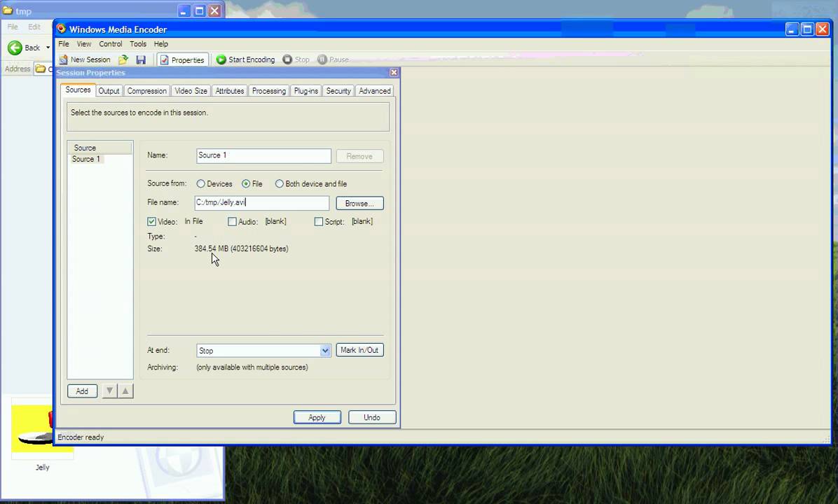Open File menu in tmp Explorer window
838x504 pixels.
pyautogui.click(x=13, y=27)
